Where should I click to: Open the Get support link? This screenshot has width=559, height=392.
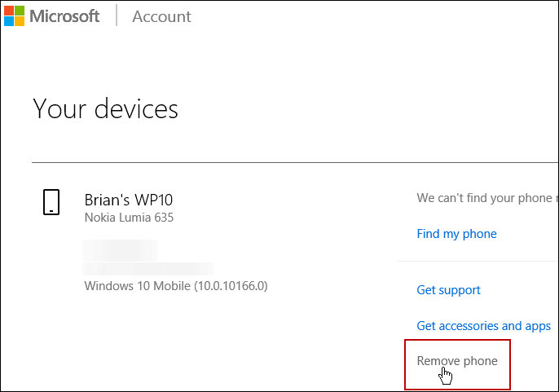(x=448, y=290)
